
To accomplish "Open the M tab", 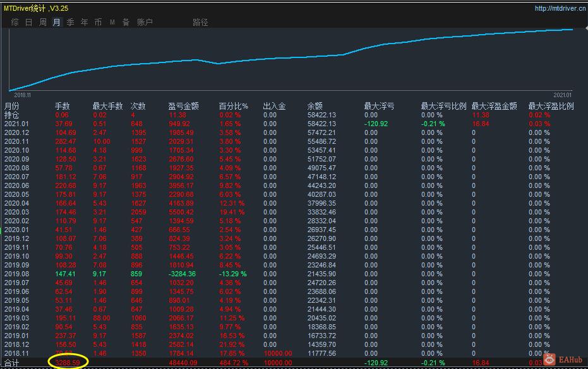I will [x=112, y=23].
